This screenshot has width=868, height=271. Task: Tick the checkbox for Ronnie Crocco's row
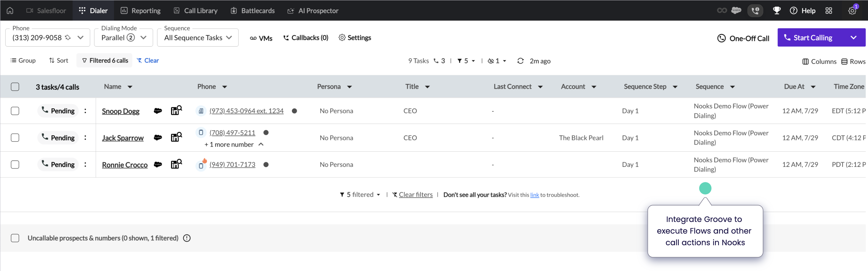[x=15, y=165]
